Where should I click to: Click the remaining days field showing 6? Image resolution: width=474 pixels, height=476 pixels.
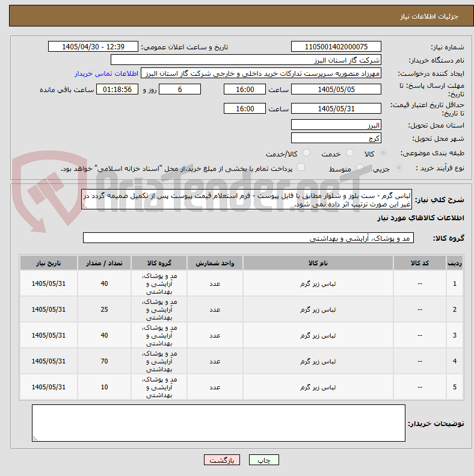pyautogui.click(x=180, y=89)
